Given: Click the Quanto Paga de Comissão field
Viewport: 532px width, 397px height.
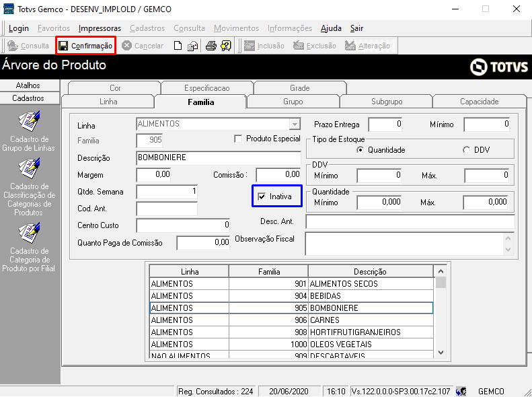Looking at the screenshot, I should click(203, 243).
